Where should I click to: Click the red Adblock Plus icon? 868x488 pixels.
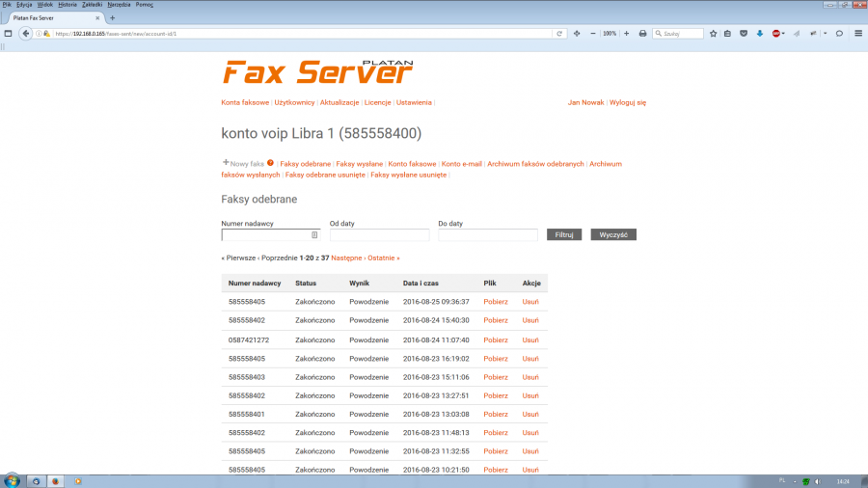coord(776,33)
